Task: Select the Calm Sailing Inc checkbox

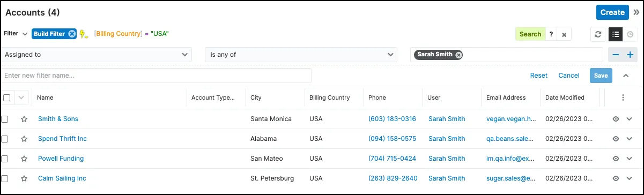Action: pos(5,178)
